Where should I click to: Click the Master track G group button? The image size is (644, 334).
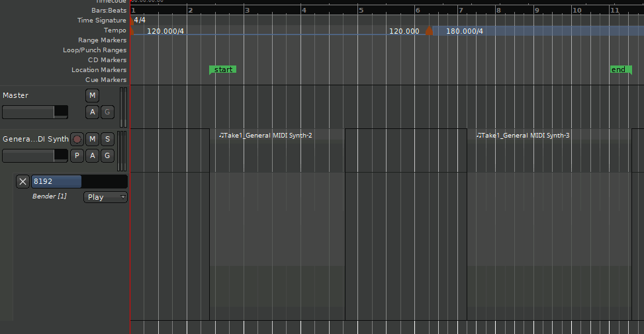tap(107, 112)
